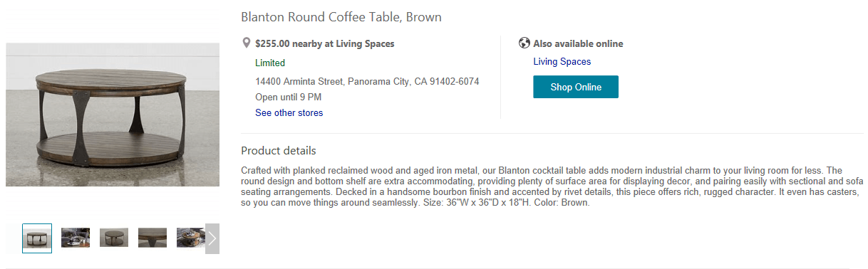Click the Panorama City store address
The width and height of the screenshot is (868, 269).
(x=367, y=82)
